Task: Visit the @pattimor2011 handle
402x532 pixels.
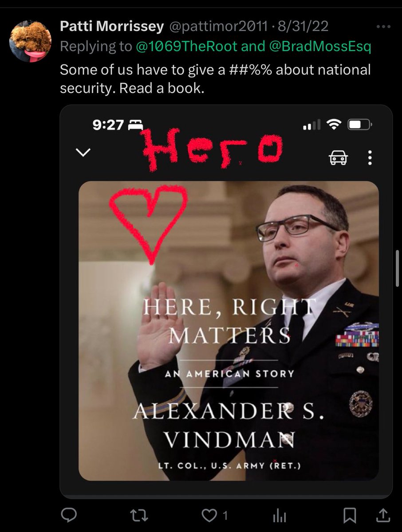Action: [x=217, y=27]
